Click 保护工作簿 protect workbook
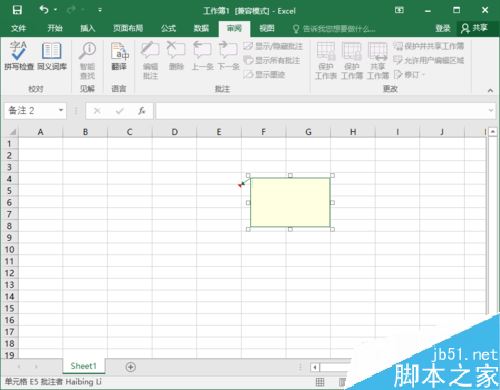This screenshot has height=390, width=500. 352,61
